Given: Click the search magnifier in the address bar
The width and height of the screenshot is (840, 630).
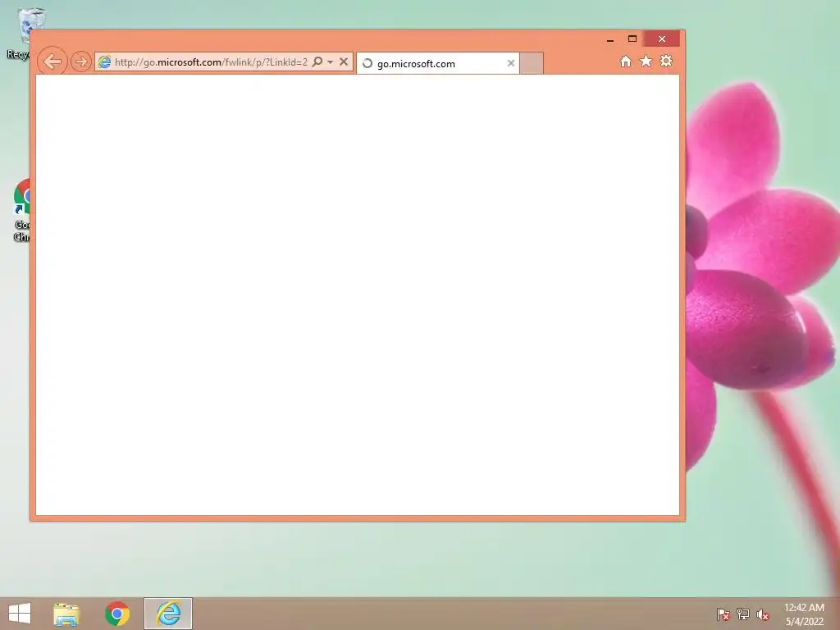Looking at the screenshot, I should click(x=317, y=62).
